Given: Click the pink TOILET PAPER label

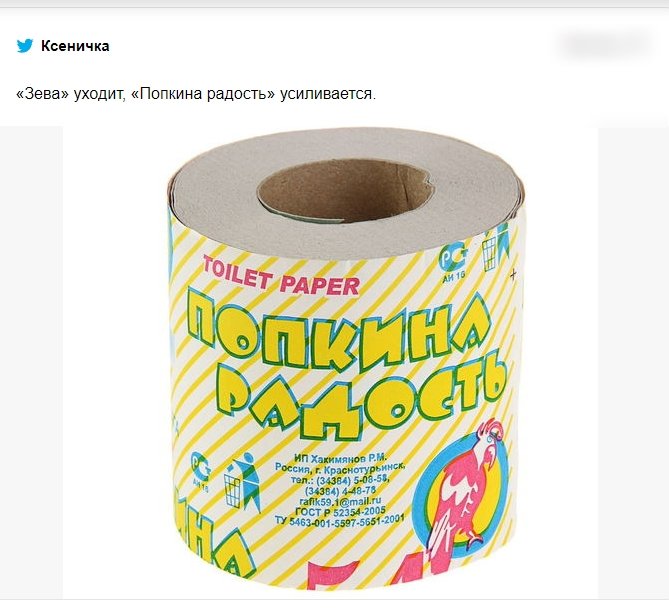Looking at the screenshot, I should click(281, 276).
